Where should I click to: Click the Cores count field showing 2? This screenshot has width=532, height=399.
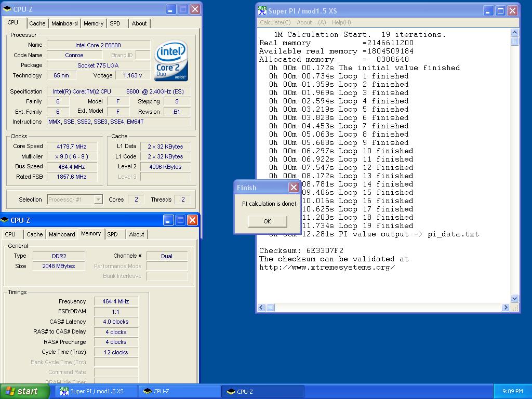pyautogui.click(x=136, y=199)
